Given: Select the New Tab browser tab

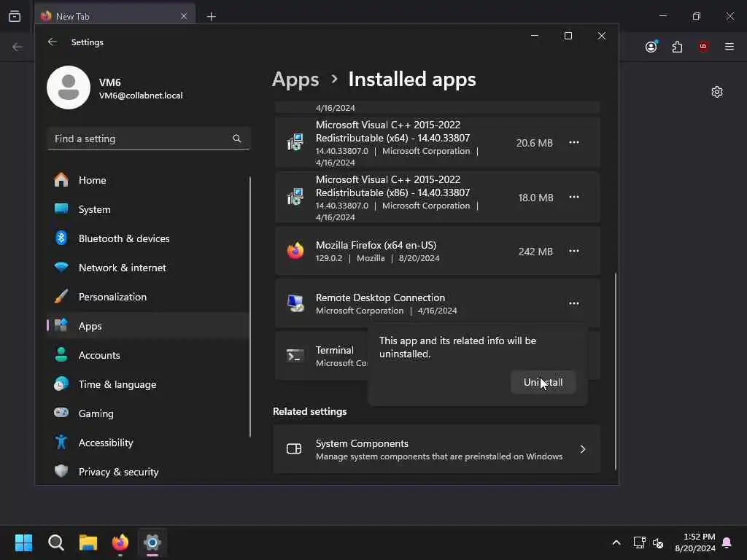Looking at the screenshot, I should coord(115,16).
